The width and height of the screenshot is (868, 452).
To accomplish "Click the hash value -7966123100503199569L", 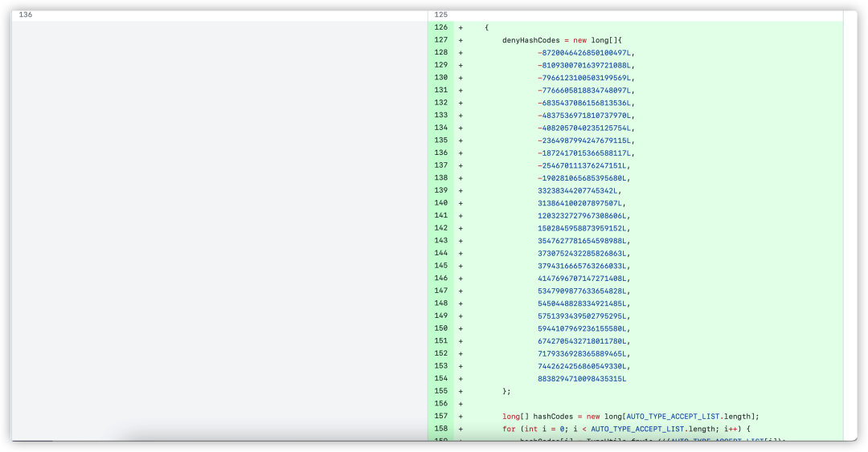I will tap(584, 78).
